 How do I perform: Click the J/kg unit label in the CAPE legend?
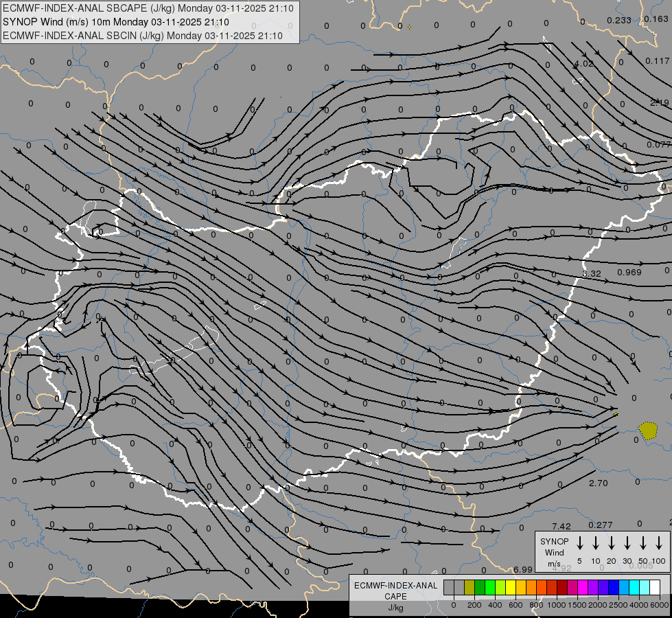395,608
